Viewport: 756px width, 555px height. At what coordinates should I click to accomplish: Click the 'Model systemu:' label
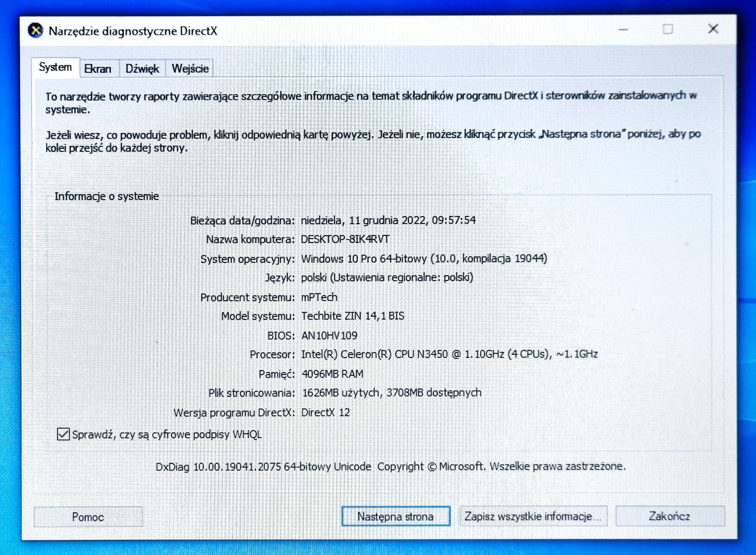click(x=258, y=316)
